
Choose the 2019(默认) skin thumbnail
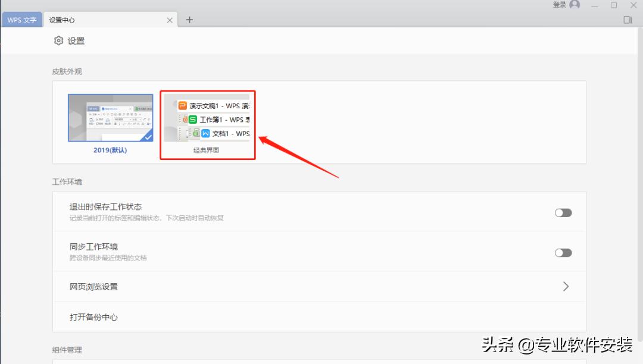point(110,118)
